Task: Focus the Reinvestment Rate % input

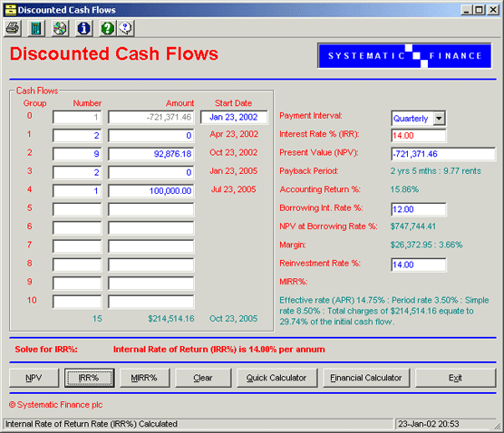Action: 419,265
